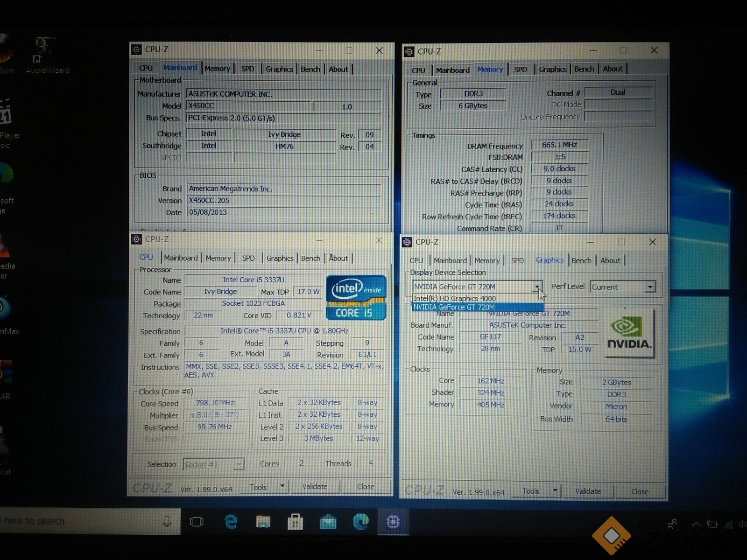Open the Perf Level dropdown

click(649, 287)
